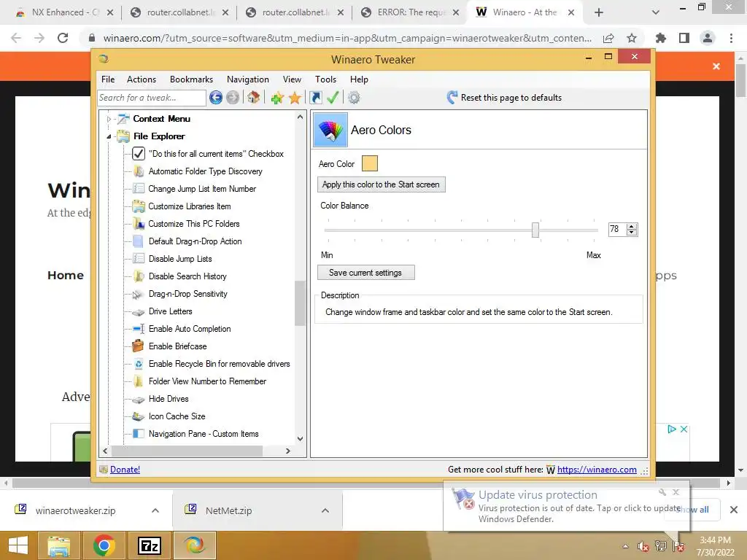747x560 pixels.
Task: Click the Color Balance slider thumb
Action: click(x=535, y=230)
